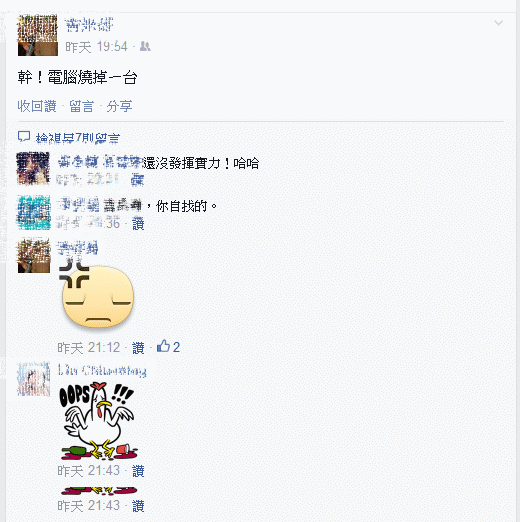Like the OOPS sticker comment
This screenshot has height=522, width=520.
(138, 471)
